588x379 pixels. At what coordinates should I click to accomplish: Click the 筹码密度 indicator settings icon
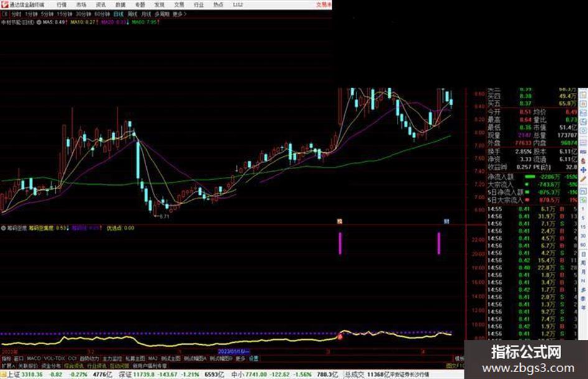coord(3,228)
